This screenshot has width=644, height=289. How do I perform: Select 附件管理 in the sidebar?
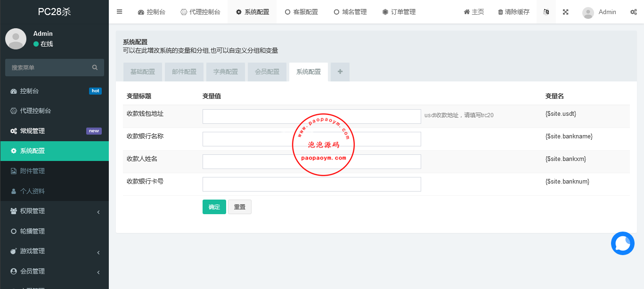point(32,171)
